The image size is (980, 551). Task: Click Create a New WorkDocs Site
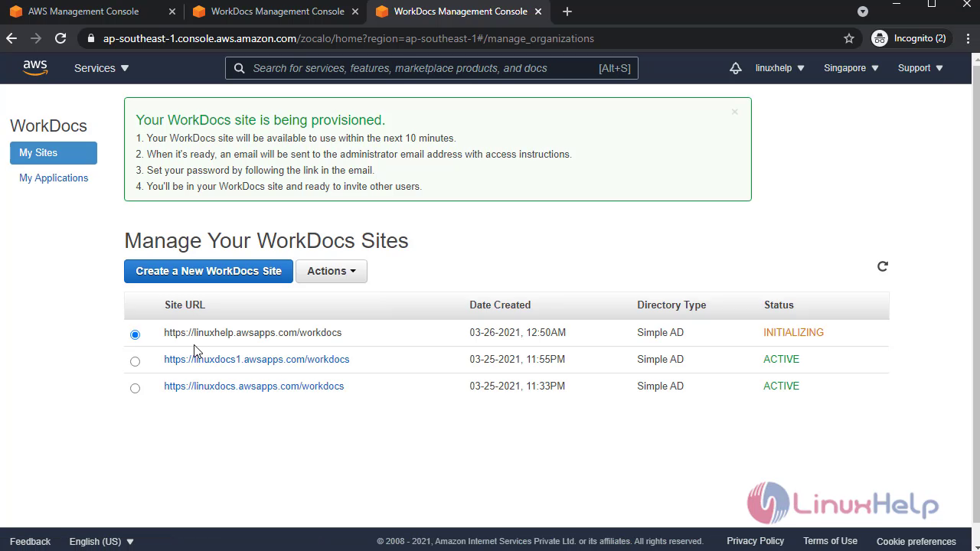click(x=208, y=271)
